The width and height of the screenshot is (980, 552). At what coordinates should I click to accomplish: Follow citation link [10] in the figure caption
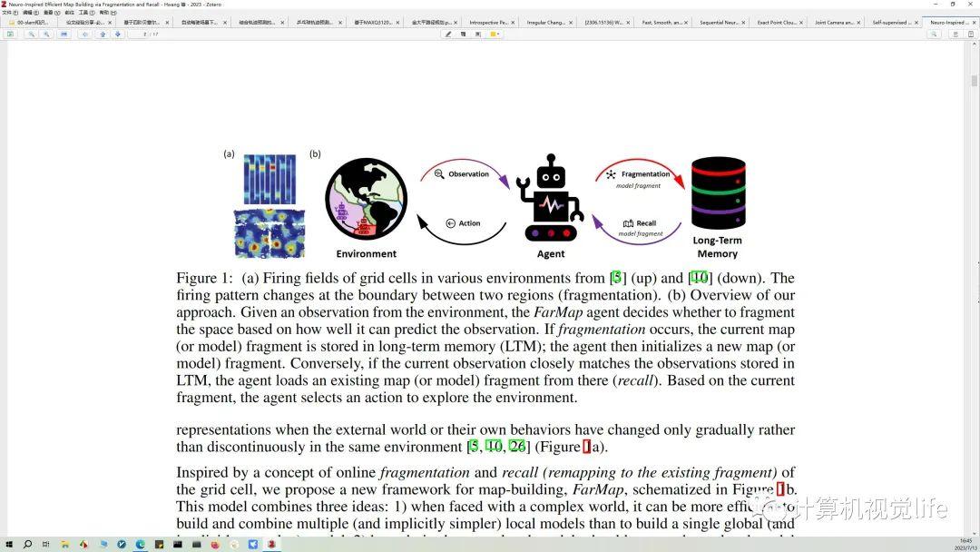(x=699, y=278)
